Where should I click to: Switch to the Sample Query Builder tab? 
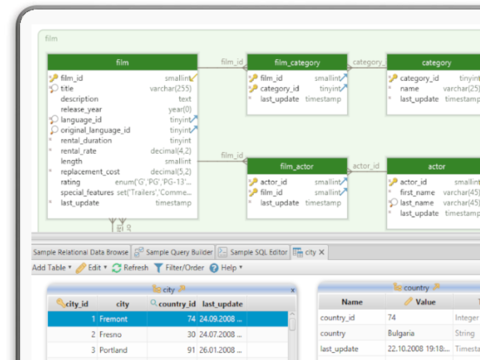pyautogui.click(x=173, y=252)
